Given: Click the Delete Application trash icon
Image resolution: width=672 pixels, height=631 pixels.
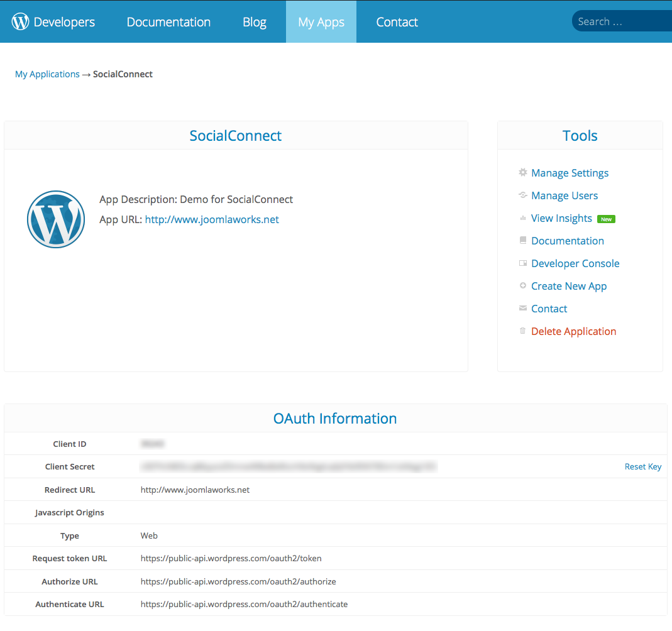Looking at the screenshot, I should tap(522, 331).
